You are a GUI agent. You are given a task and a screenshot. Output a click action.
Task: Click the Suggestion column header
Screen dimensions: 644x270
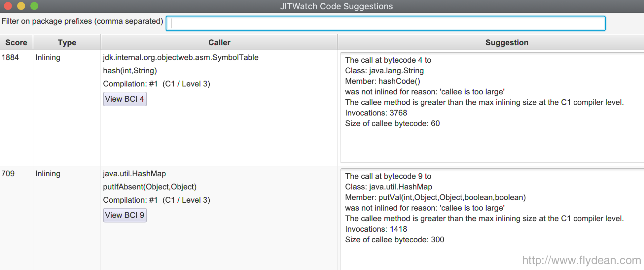(x=507, y=43)
